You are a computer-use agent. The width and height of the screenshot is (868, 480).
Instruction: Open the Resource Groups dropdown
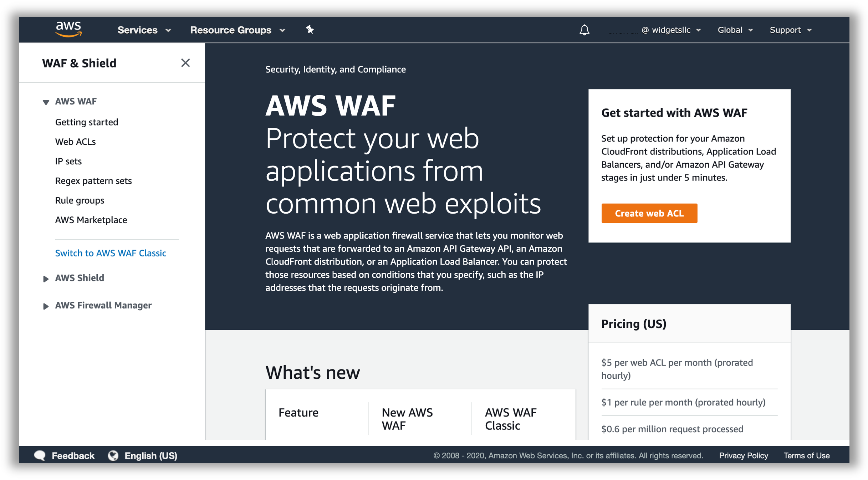pyautogui.click(x=238, y=30)
